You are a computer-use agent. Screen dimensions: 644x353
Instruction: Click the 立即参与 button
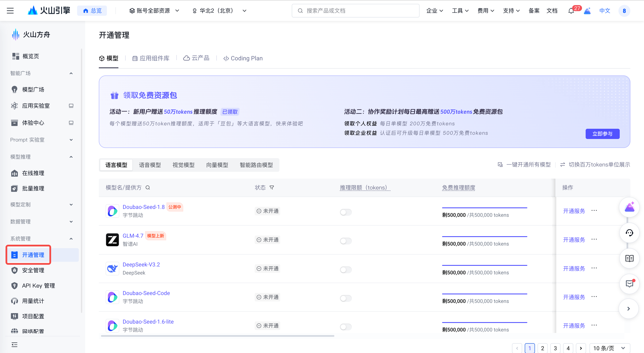click(x=602, y=134)
